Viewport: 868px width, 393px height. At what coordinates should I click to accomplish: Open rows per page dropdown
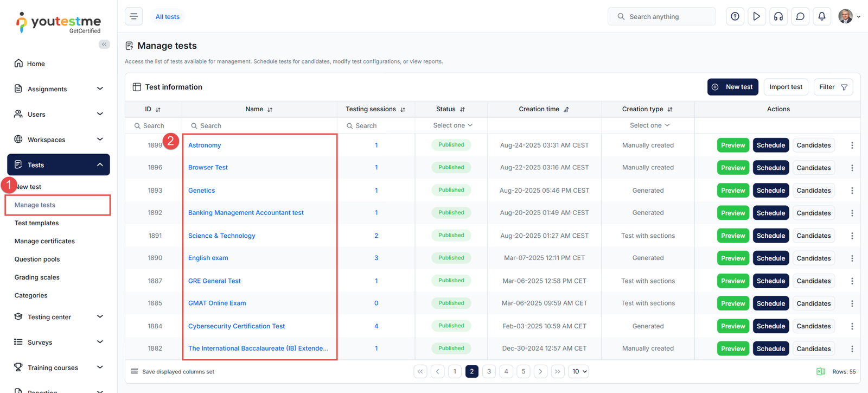click(x=579, y=371)
